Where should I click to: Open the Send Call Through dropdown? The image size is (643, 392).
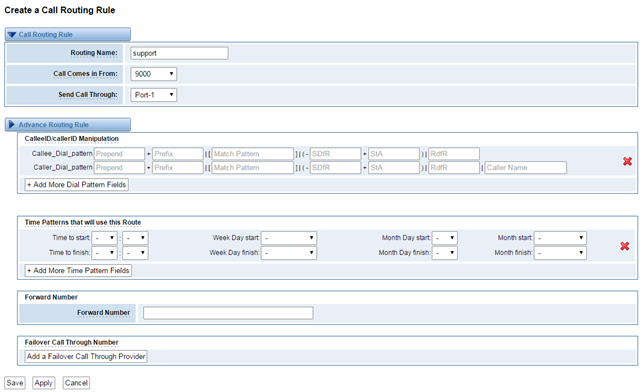coord(154,95)
